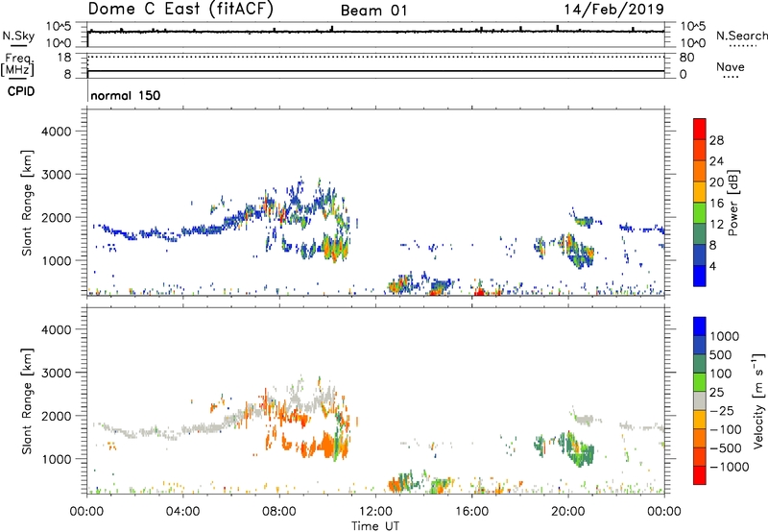This screenshot has height=532, width=768.
Task: Click the blue top of Velocity colorbar
Action: tap(700, 326)
